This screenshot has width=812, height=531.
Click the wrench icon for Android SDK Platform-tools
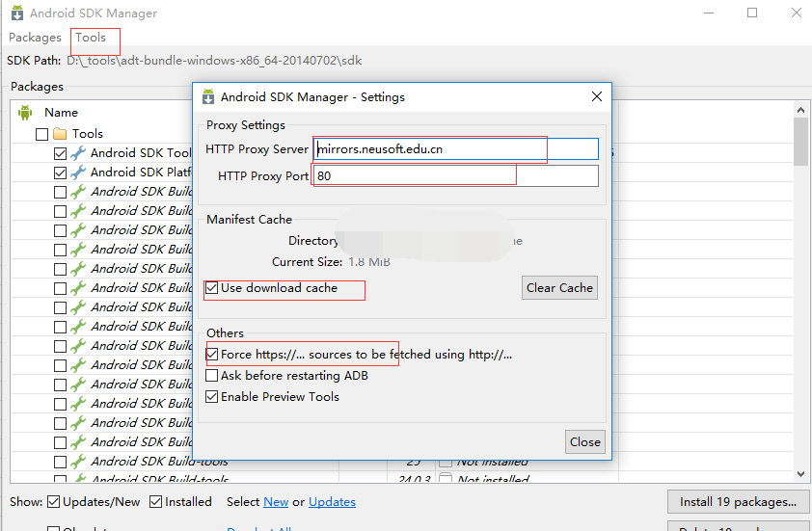(x=78, y=173)
